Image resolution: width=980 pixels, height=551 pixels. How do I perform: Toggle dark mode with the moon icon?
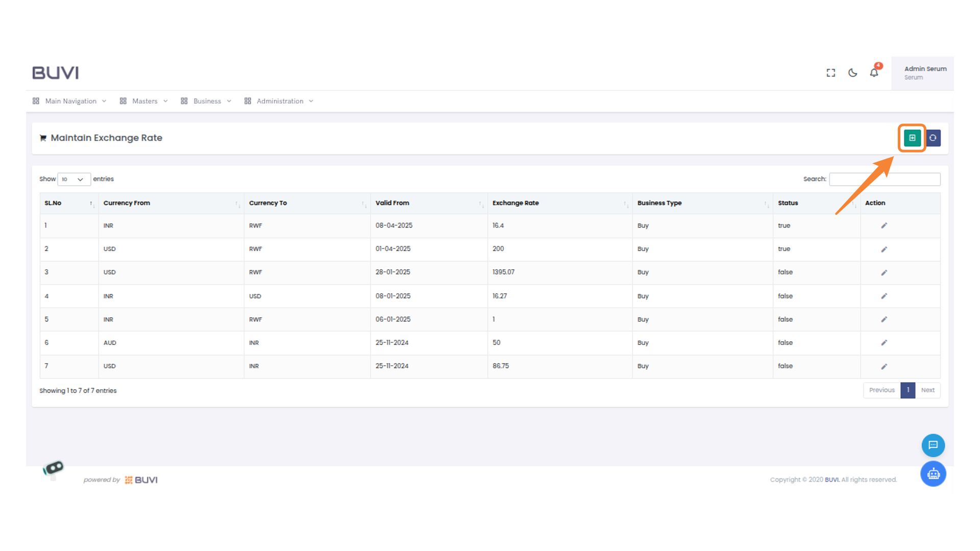(x=852, y=72)
